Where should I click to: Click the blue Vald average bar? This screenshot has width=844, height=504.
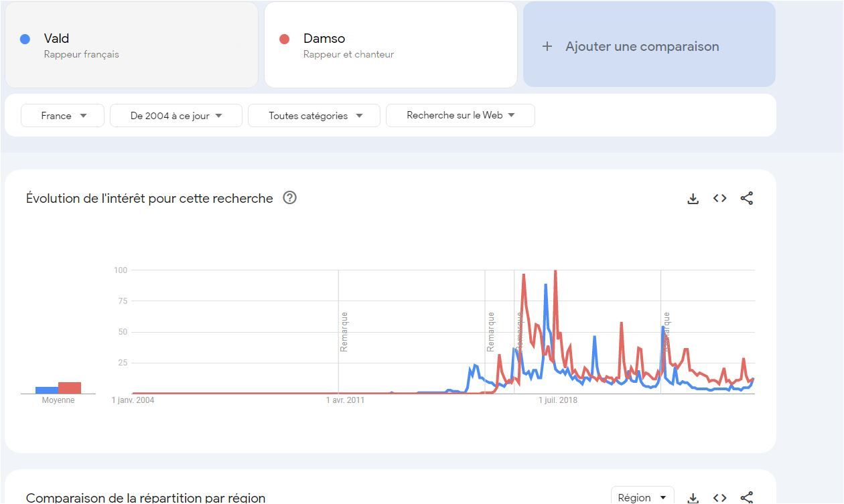[x=47, y=390]
